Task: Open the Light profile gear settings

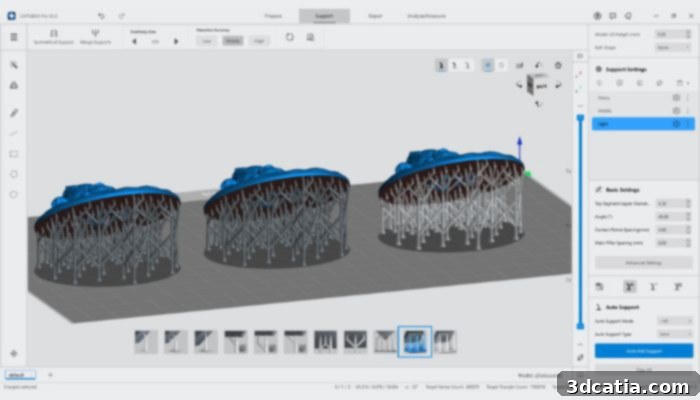Action: click(x=676, y=124)
